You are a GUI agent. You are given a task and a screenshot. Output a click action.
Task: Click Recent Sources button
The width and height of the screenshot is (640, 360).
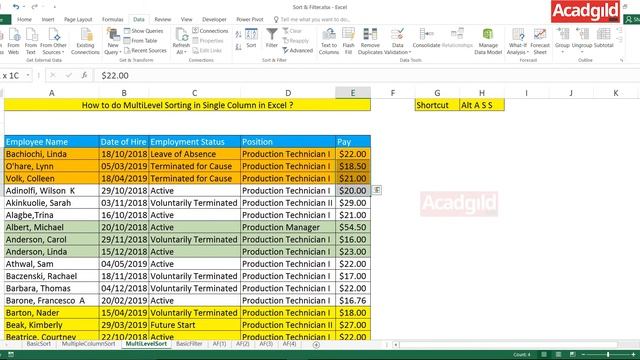145,51
